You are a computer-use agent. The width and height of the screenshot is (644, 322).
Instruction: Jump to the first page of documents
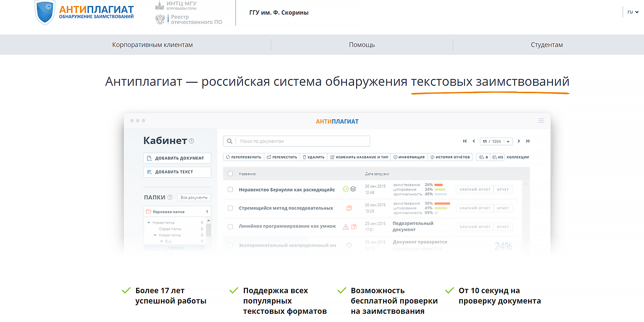(465, 141)
